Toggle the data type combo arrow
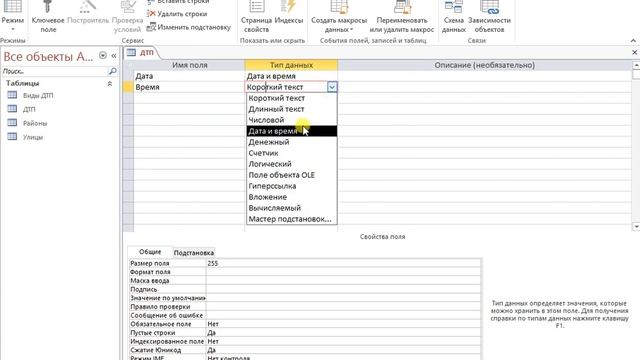Viewport: 640px width, 360px height. tap(332, 87)
